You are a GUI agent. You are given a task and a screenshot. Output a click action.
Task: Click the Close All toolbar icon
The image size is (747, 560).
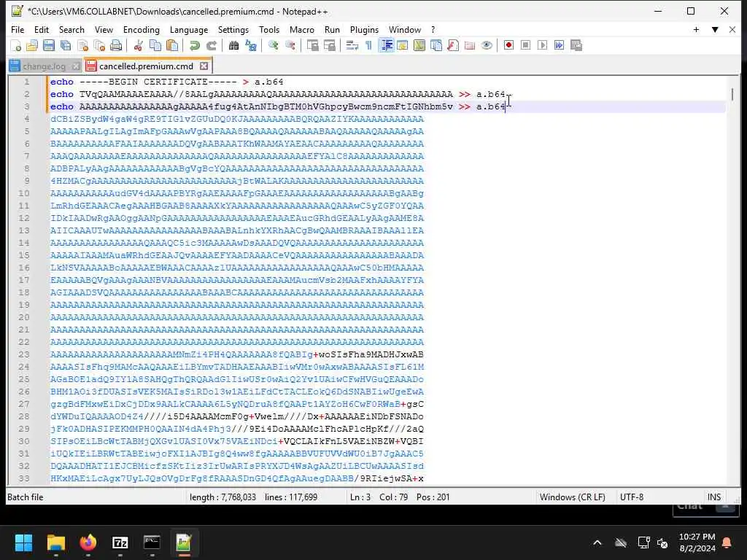(99, 45)
